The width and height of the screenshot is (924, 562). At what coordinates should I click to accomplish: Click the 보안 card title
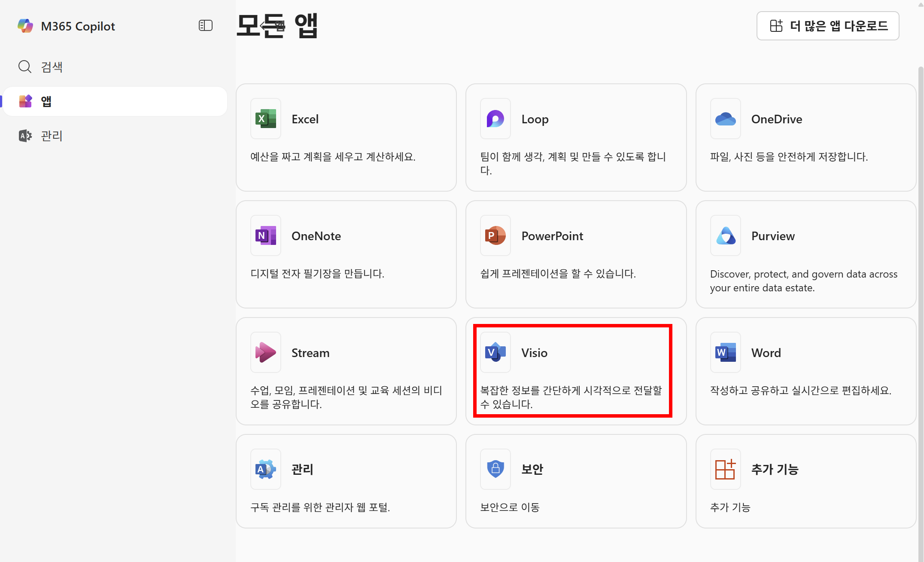pyautogui.click(x=532, y=469)
